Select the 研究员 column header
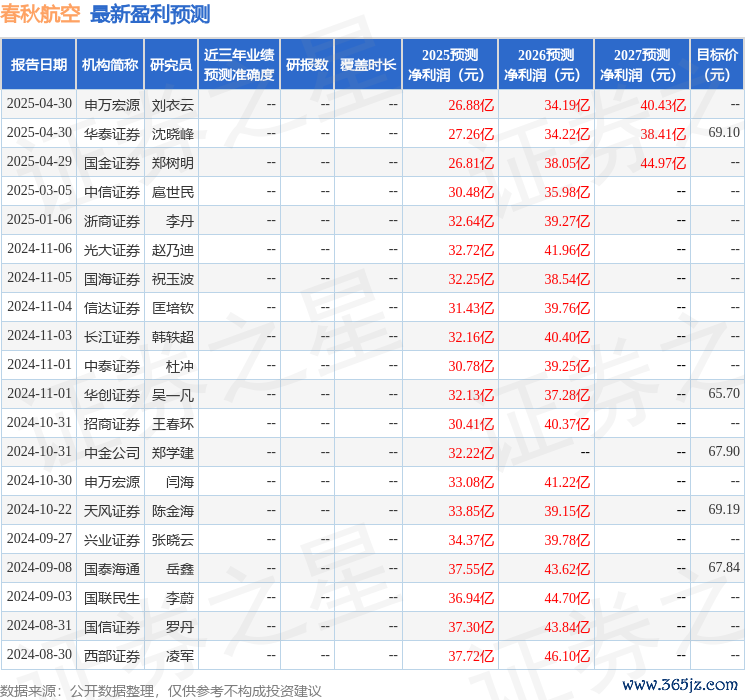The height and width of the screenshot is (700, 745). (x=171, y=65)
